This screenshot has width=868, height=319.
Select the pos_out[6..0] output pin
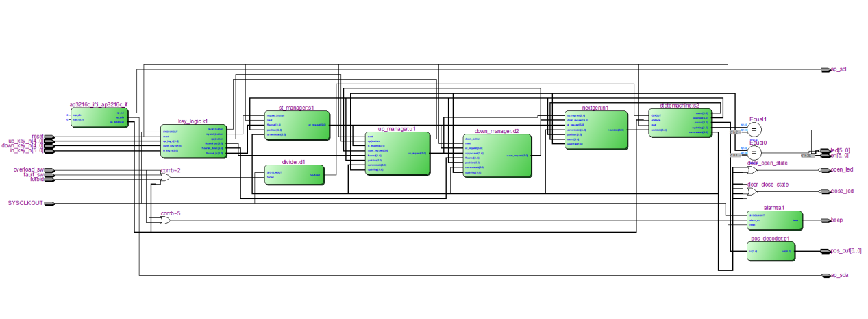(826, 251)
